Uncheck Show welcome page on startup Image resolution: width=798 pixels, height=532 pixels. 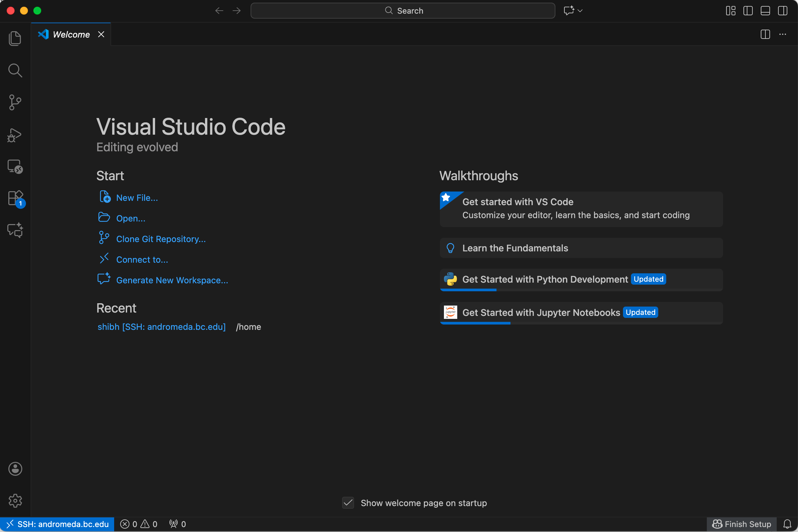point(348,503)
